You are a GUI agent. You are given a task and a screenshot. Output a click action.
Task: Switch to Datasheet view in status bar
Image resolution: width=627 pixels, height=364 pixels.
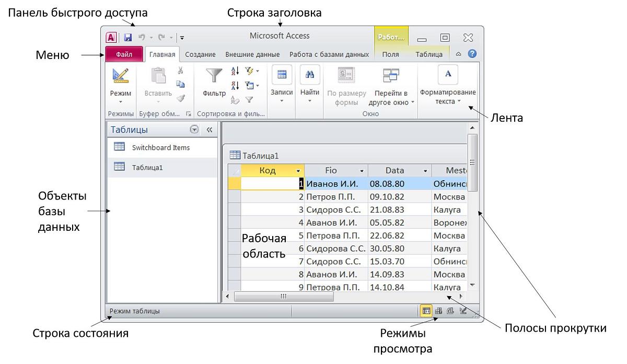[x=426, y=311]
